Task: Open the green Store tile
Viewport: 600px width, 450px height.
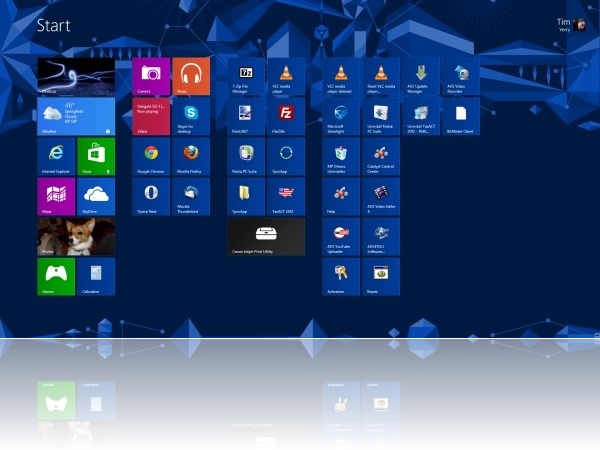Action: 96,157
